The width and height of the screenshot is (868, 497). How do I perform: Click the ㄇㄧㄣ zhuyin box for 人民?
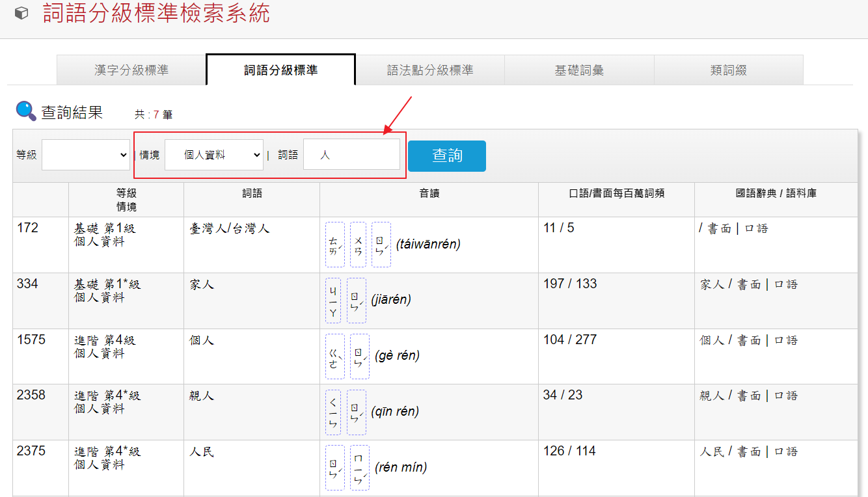point(359,468)
